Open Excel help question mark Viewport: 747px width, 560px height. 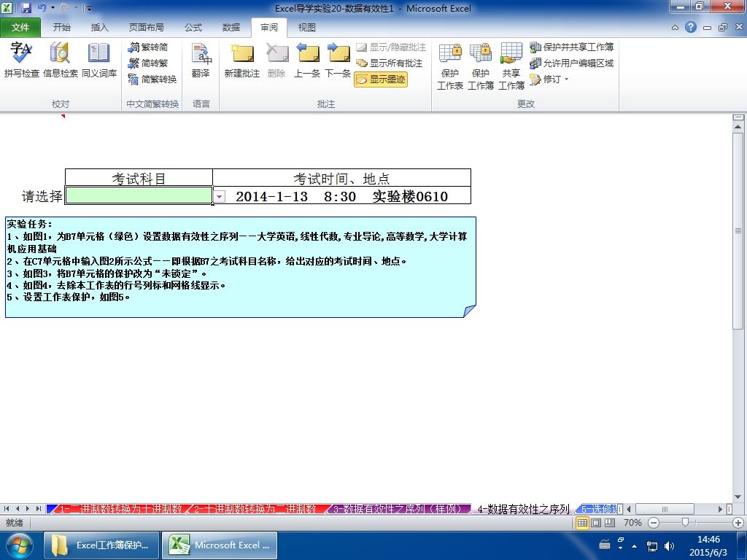(691, 27)
